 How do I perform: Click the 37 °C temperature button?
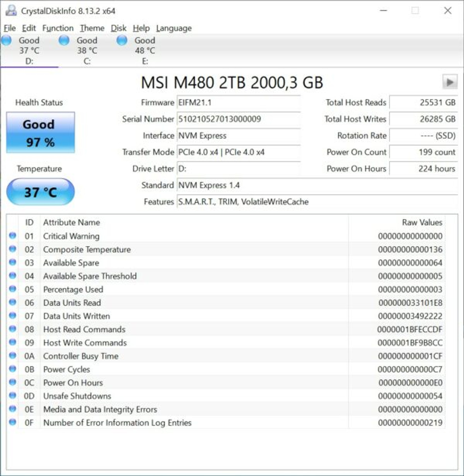point(40,192)
